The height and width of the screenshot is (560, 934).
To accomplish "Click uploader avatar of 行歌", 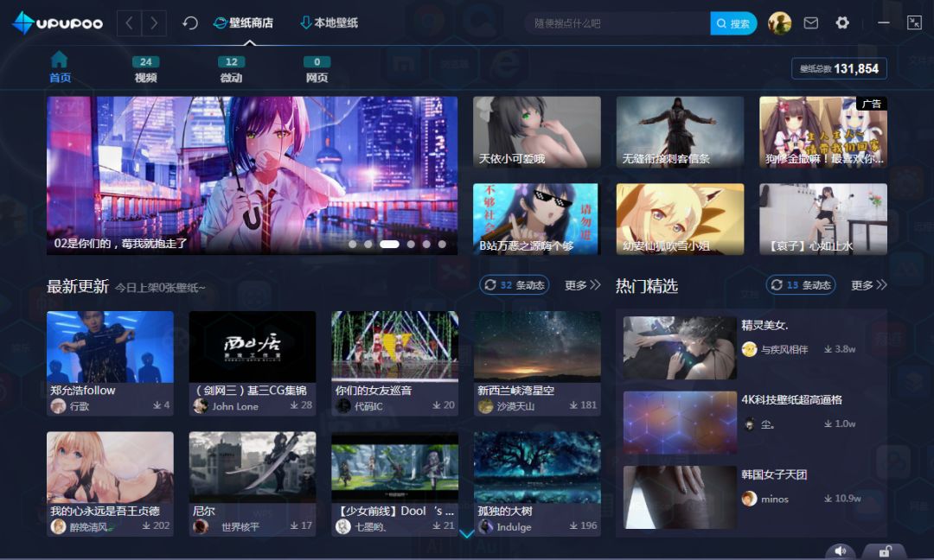I will pos(59,406).
